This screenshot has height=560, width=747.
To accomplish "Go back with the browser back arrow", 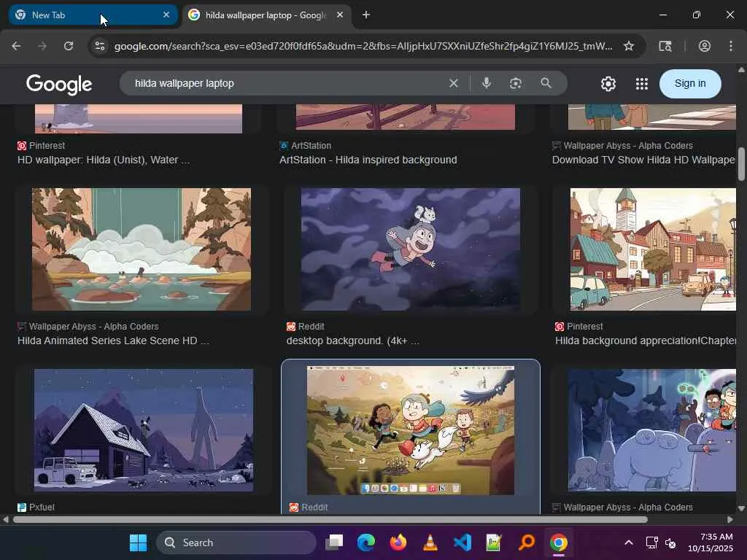I will [x=16, y=46].
